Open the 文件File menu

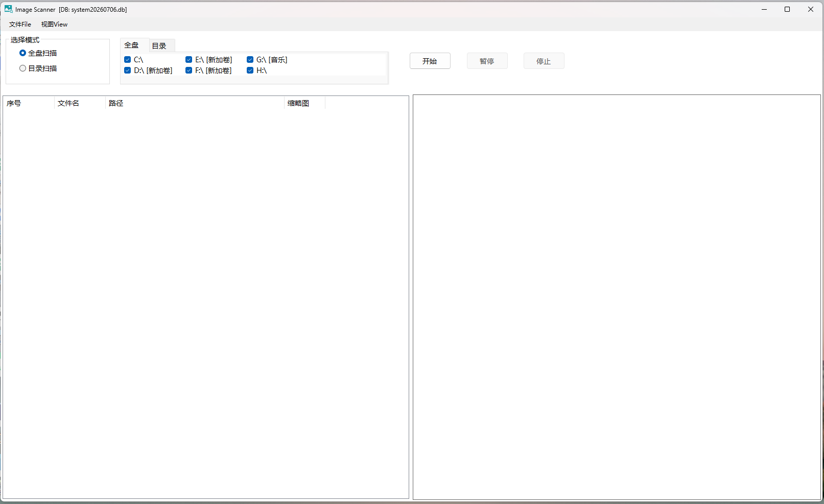click(x=20, y=24)
